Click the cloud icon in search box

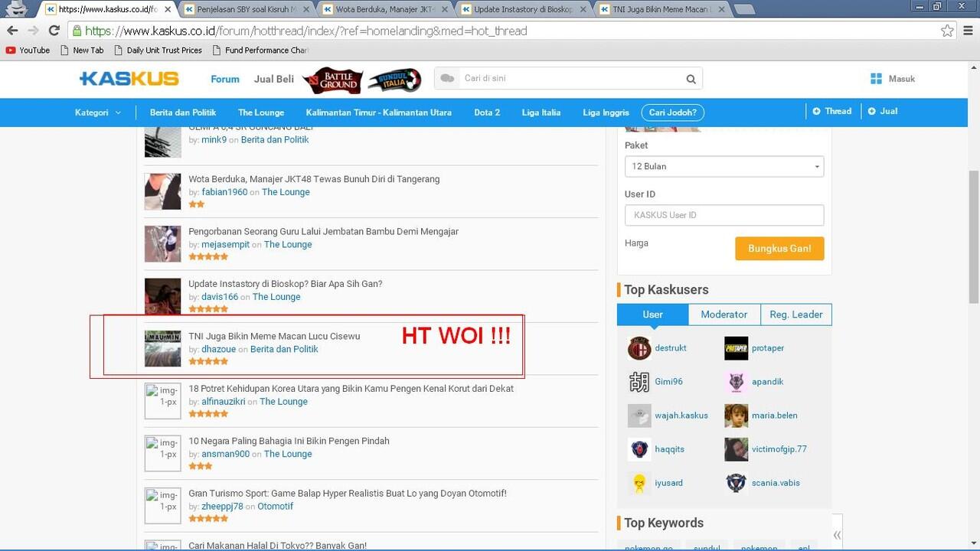[x=448, y=78]
